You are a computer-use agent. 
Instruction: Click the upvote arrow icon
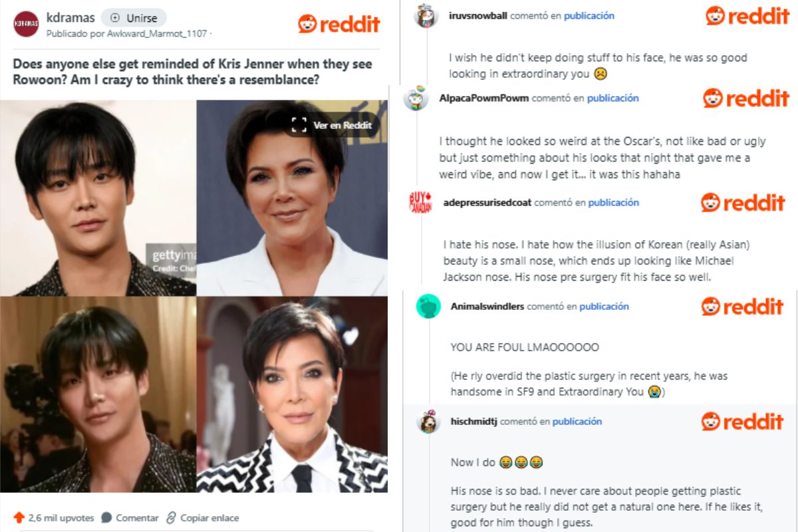click(x=19, y=517)
